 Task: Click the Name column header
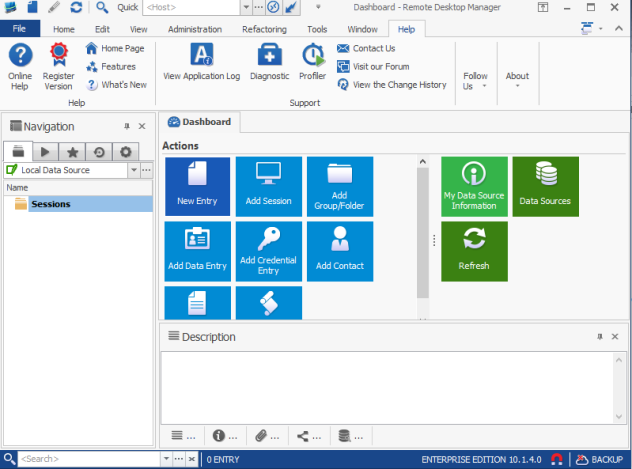(x=78, y=187)
